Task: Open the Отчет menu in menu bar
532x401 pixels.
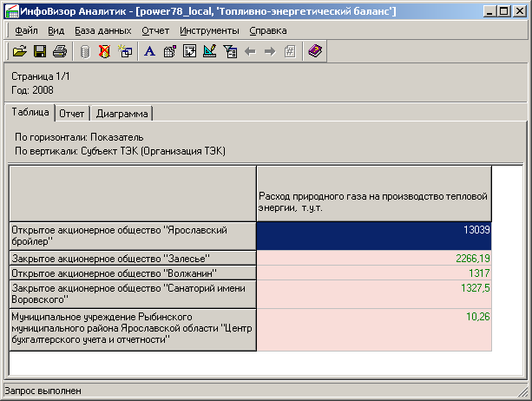Action: (x=155, y=30)
